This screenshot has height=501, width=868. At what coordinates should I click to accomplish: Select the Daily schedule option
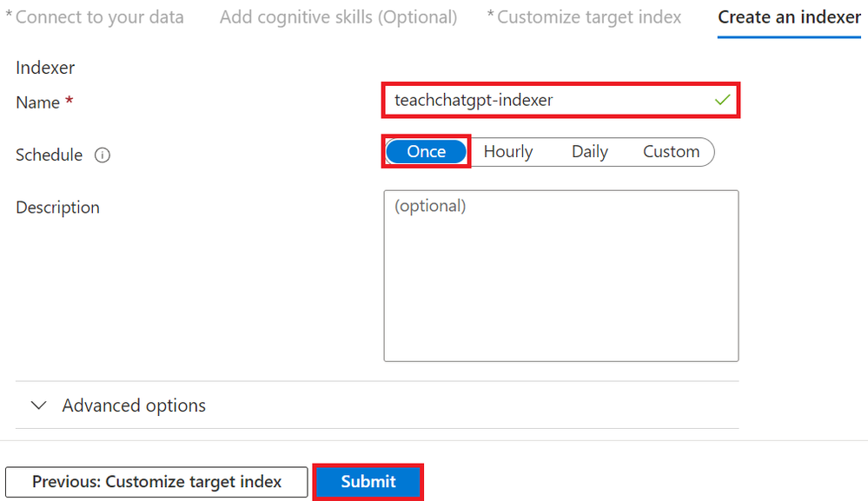point(590,152)
